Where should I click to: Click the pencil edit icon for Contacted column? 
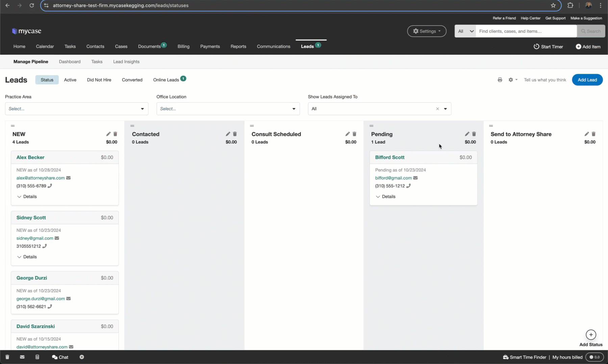(228, 134)
